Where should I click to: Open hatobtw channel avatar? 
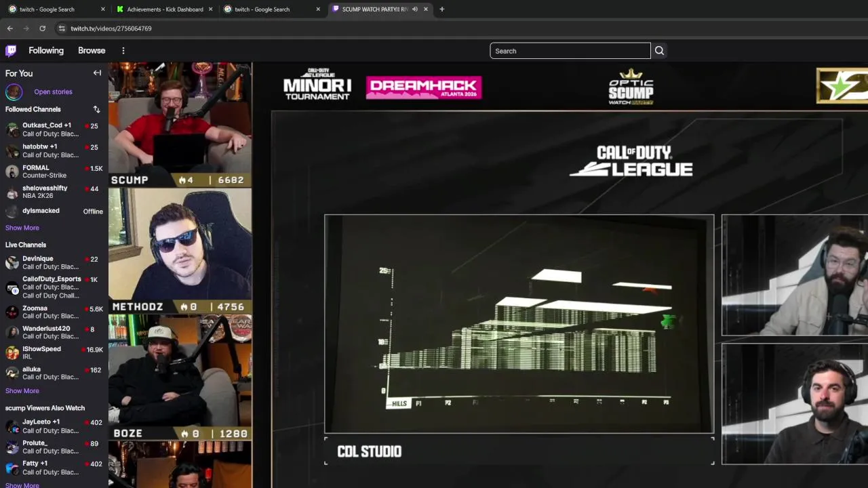pos(12,150)
